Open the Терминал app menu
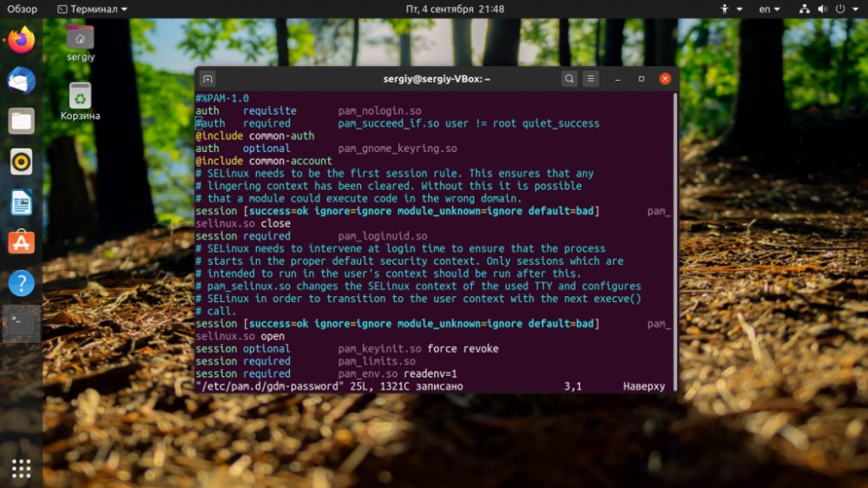The image size is (868, 488). click(92, 9)
